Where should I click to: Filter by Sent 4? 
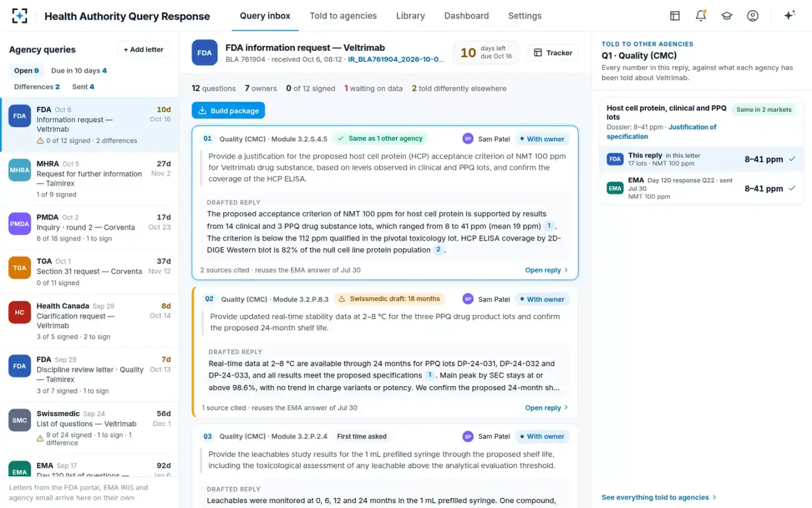pyautogui.click(x=83, y=87)
